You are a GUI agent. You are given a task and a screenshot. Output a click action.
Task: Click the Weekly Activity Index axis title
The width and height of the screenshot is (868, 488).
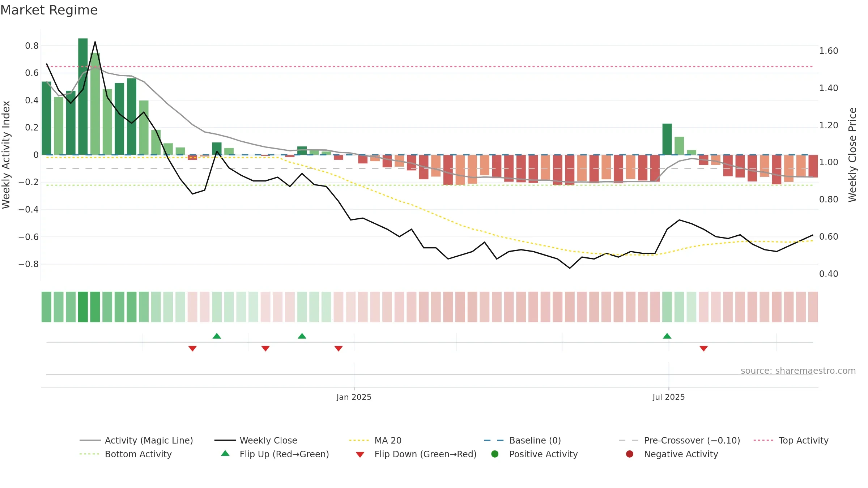(6, 155)
